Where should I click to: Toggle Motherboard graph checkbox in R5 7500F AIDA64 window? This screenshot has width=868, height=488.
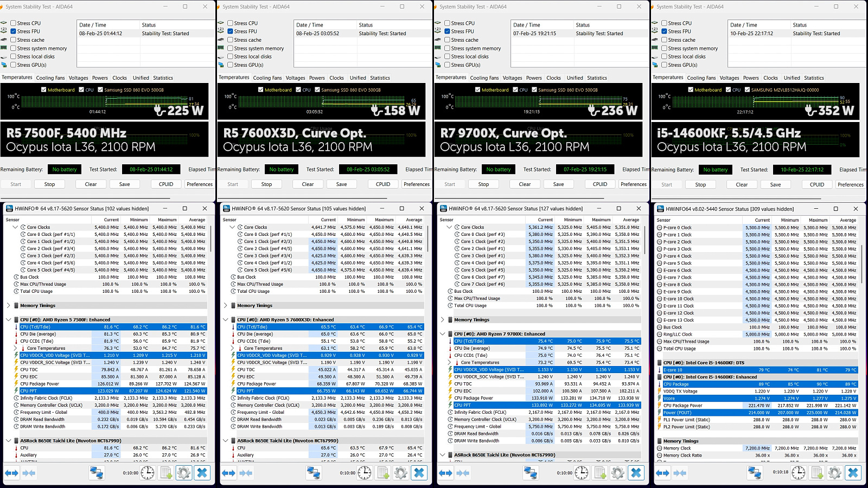44,90
